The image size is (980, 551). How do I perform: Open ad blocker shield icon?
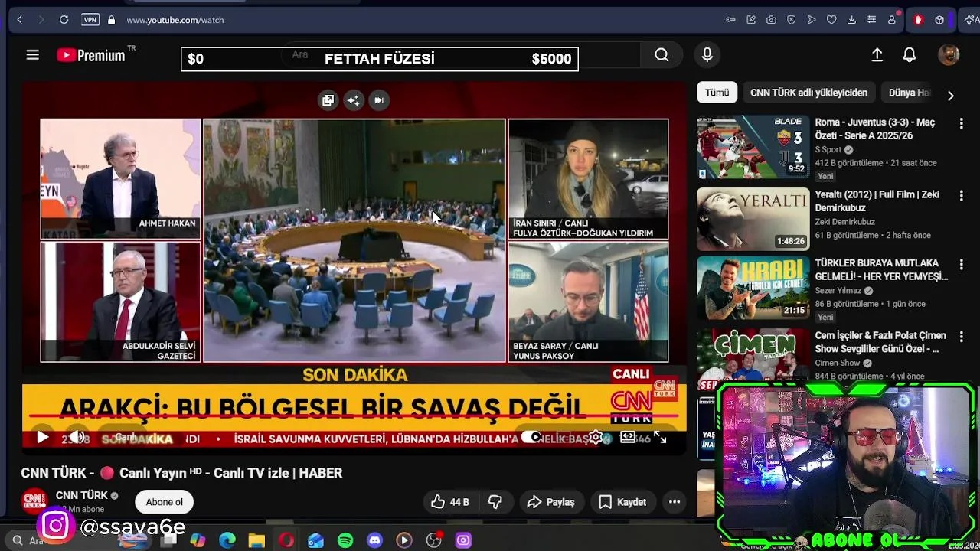click(x=792, y=20)
